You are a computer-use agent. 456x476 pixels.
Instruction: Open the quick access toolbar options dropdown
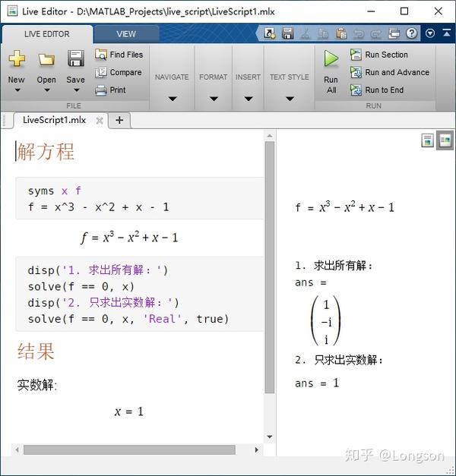[x=430, y=33]
